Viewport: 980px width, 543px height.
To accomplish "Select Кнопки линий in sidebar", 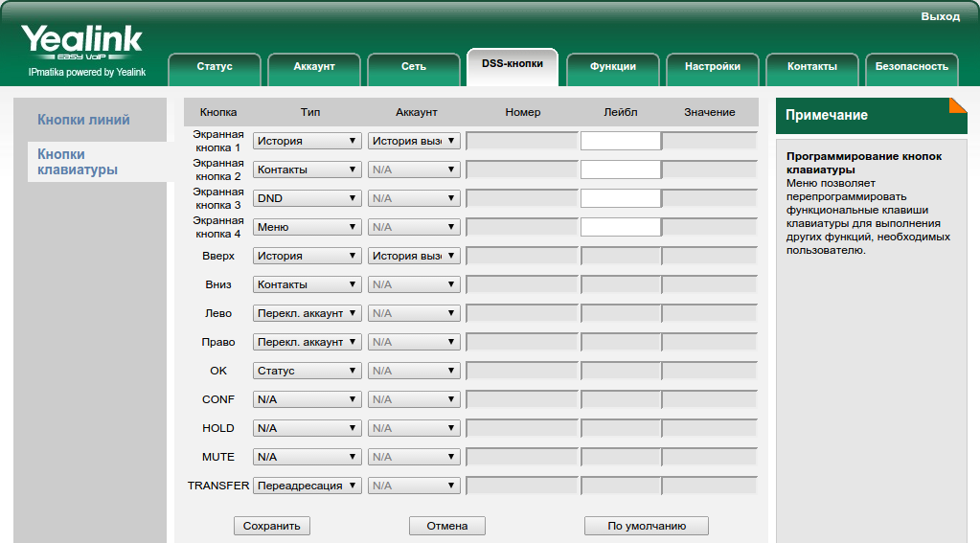I will coord(83,120).
